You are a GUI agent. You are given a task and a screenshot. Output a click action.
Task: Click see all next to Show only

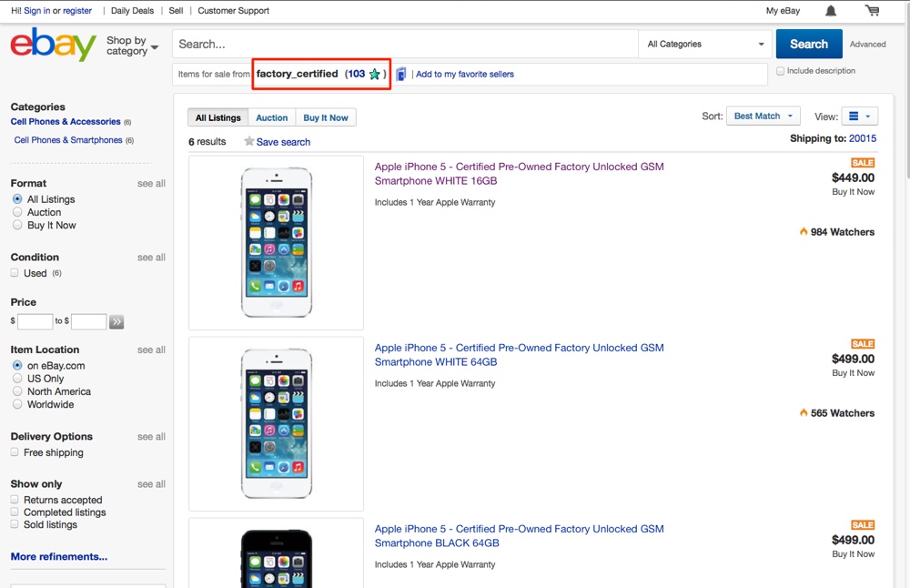(x=151, y=484)
